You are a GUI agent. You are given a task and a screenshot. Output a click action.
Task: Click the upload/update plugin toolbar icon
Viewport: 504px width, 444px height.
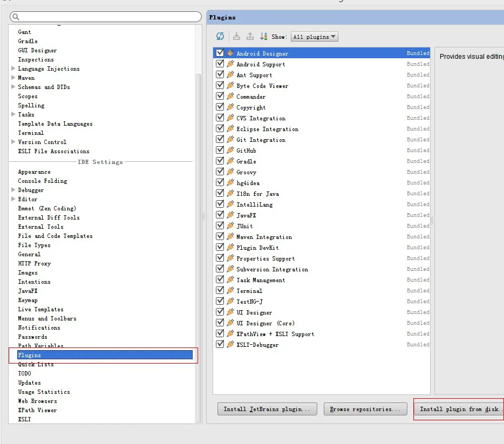pyautogui.click(x=250, y=36)
